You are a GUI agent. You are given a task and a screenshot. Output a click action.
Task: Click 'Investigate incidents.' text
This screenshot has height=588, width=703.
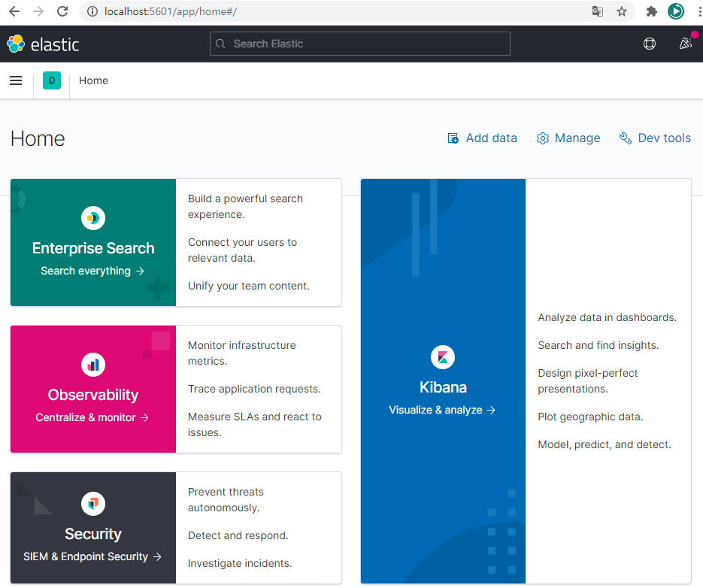(240, 563)
